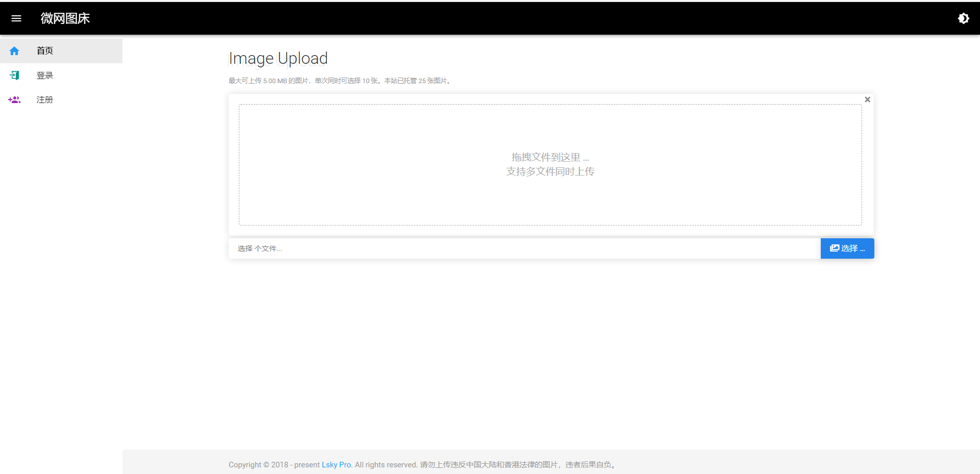
Task: Click the 微网图床 site title
Action: coord(65,18)
